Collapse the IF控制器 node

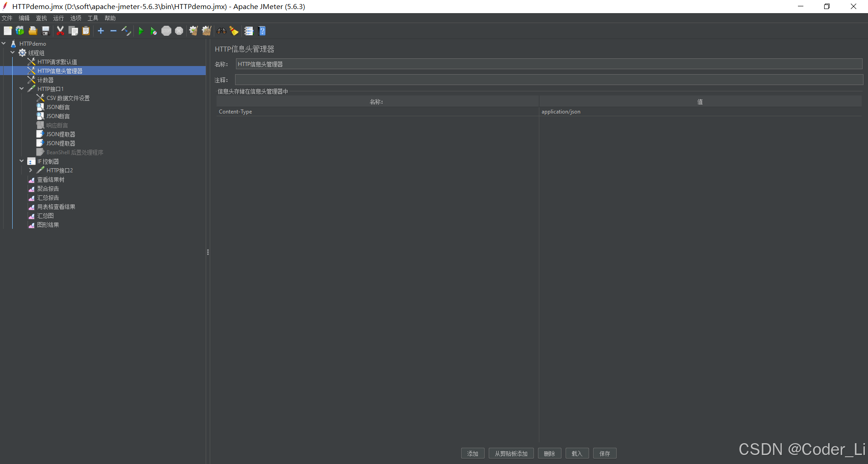point(22,161)
